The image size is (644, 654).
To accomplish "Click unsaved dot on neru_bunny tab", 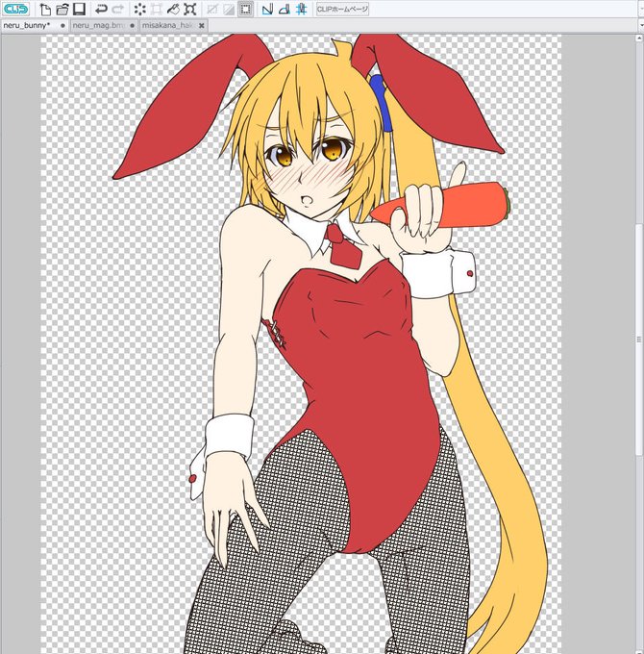I will point(62,25).
